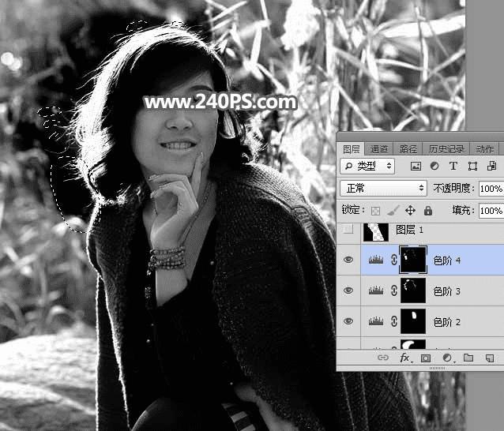Toggle lock all padlock icon
The height and width of the screenshot is (431, 504).
point(428,211)
